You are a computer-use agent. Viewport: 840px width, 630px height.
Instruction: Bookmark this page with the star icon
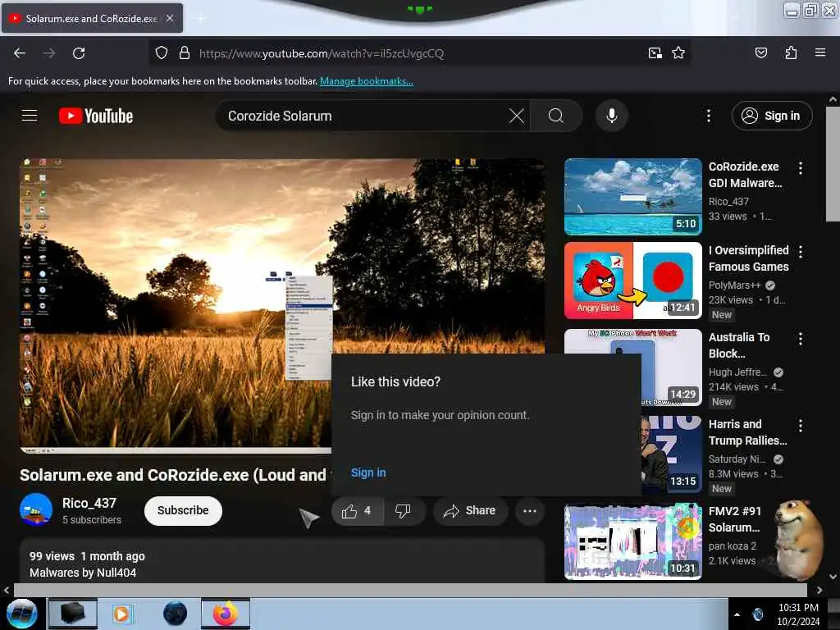tap(678, 53)
